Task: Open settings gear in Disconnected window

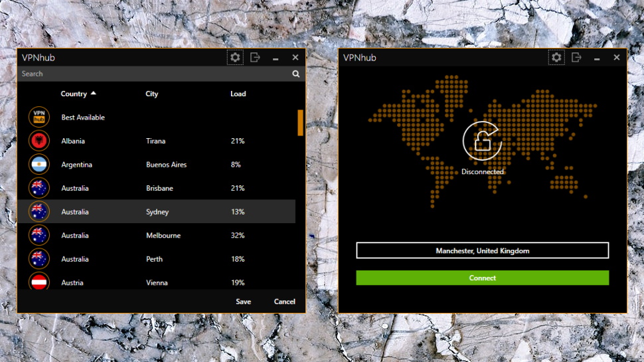Action: tap(556, 58)
